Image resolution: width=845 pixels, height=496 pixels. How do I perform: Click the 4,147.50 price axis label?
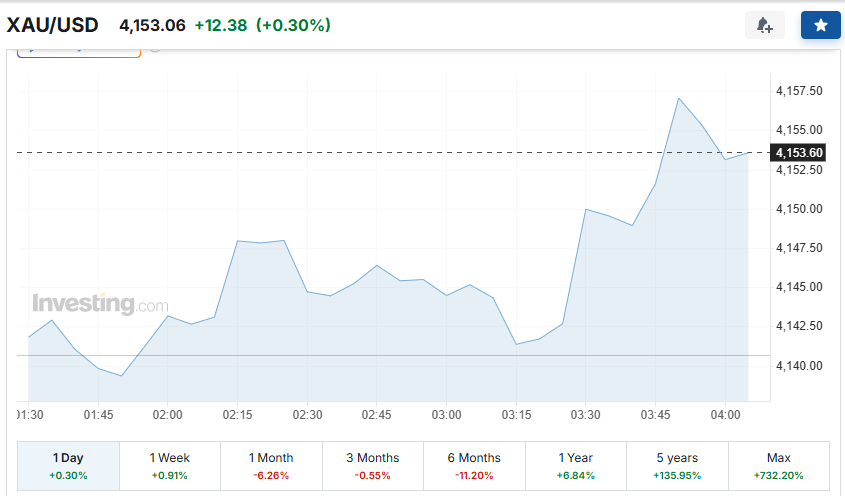[799, 248]
